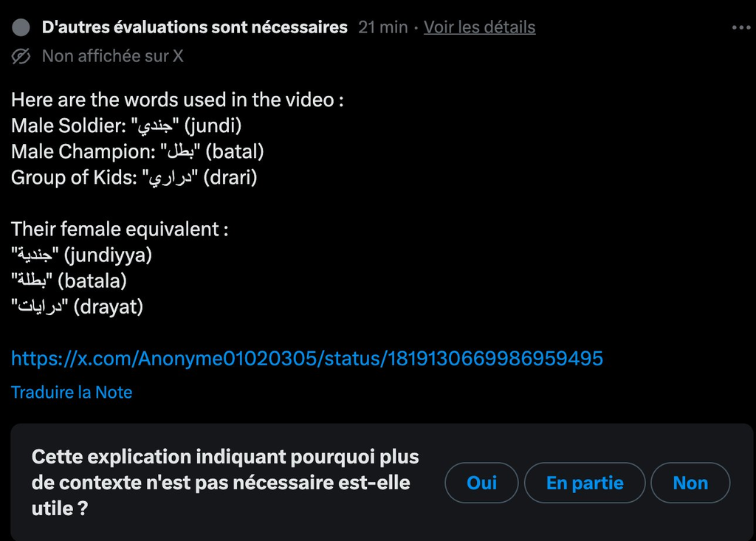Click the "Male Champion" batal line
The width and height of the screenshot is (756, 541).
tap(137, 151)
